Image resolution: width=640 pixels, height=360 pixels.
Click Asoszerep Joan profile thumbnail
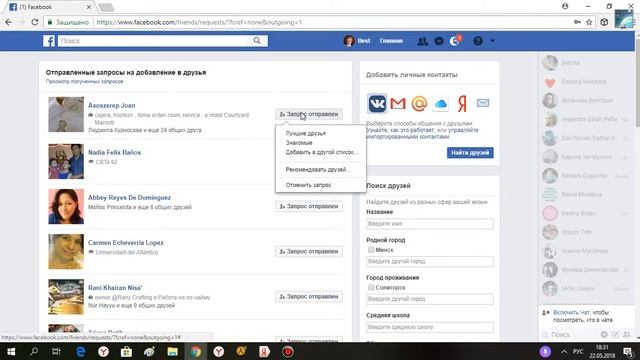(x=66, y=114)
